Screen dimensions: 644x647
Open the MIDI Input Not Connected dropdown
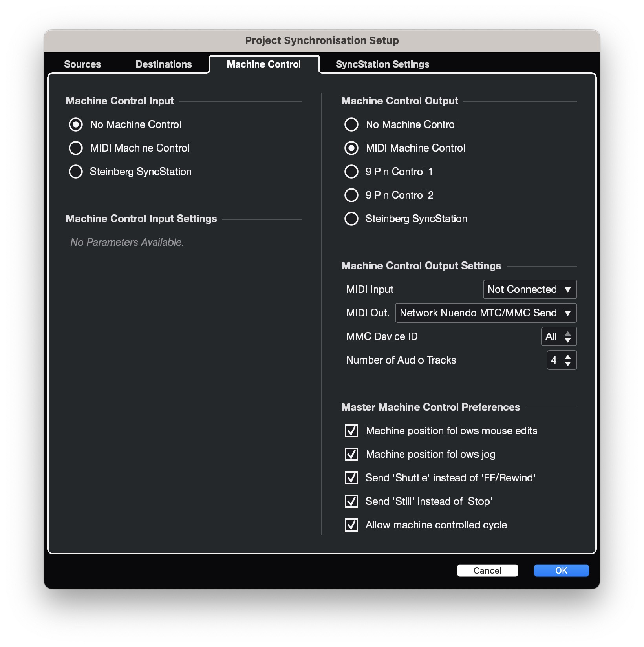tap(530, 289)
